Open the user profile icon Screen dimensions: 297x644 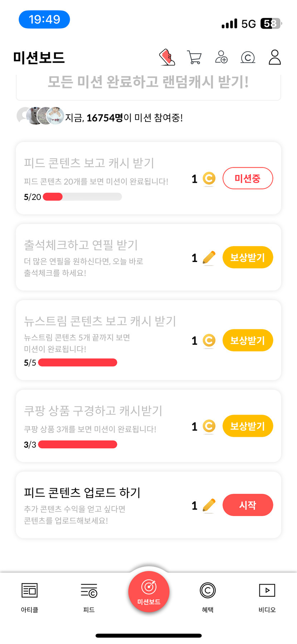[274, 57]
